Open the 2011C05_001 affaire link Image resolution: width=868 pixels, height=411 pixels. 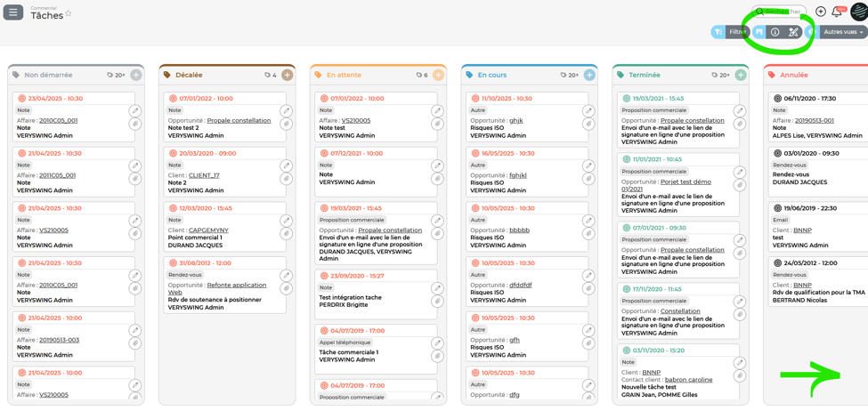[58, 175]
